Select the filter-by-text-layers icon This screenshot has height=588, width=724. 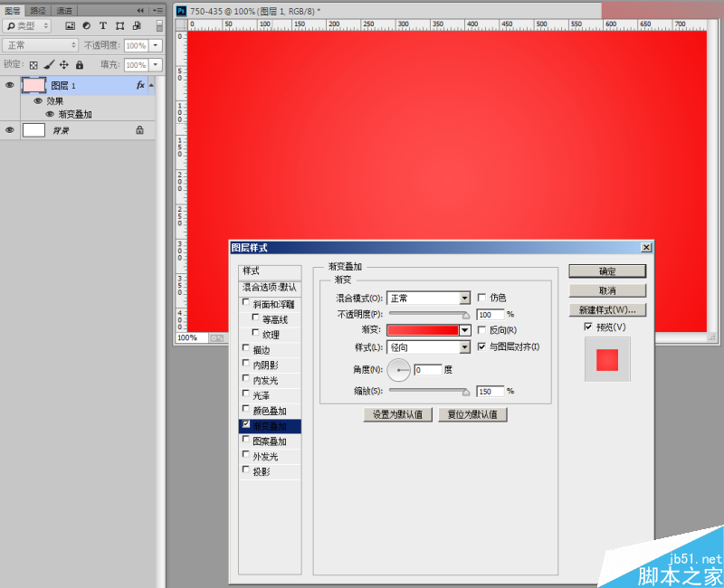102,25
